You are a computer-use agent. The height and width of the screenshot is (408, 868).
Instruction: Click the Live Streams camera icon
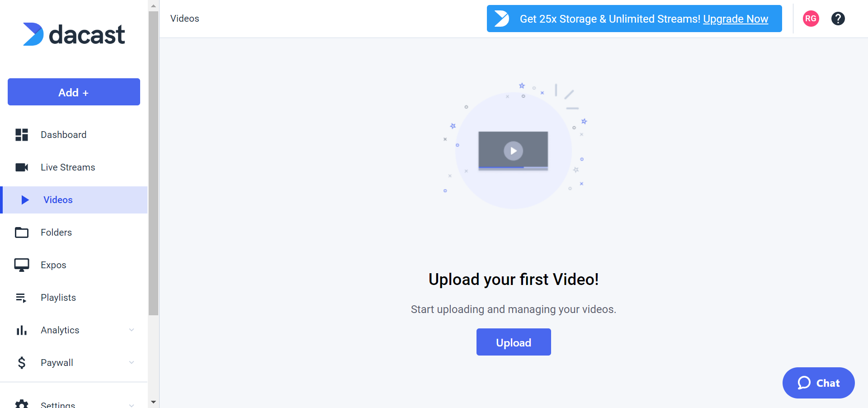click(22, 167)
